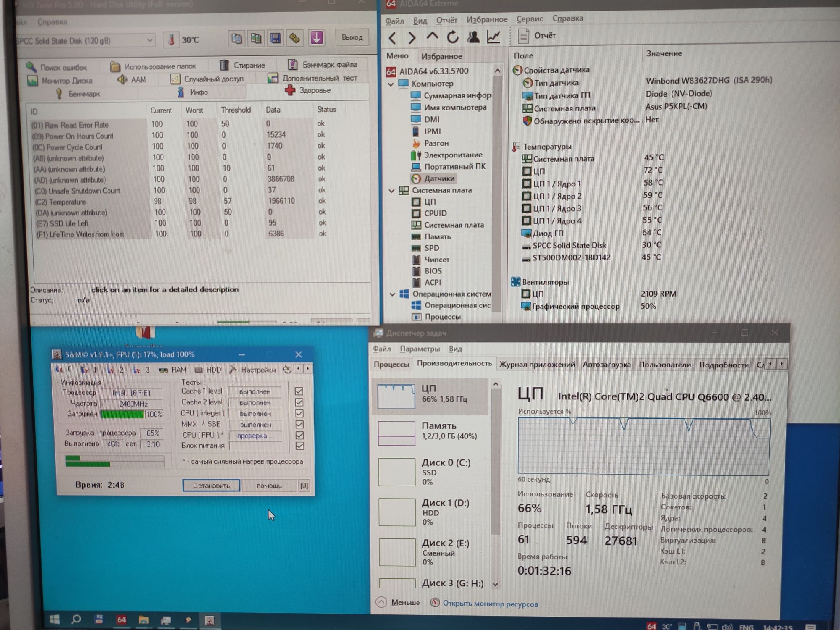Toggle the Cache 1 level test checkbox

(x=299, y=391)
